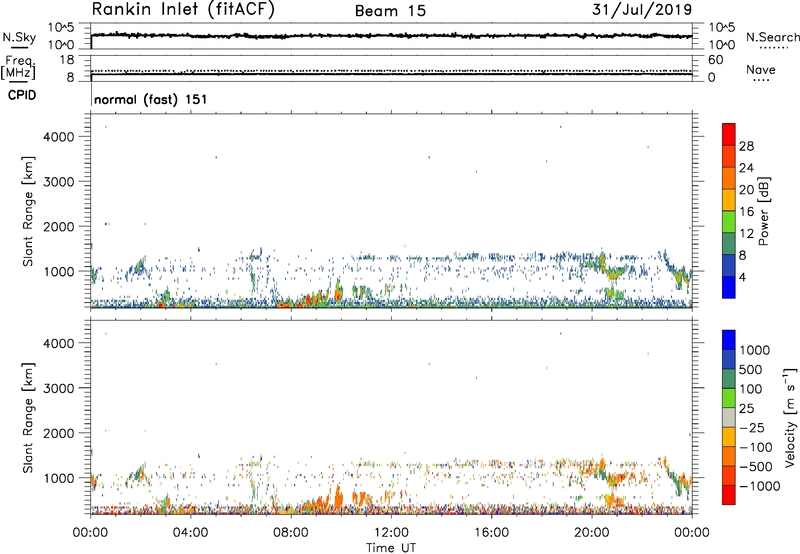Click the 'Freq. [MHz]' axis label
This screenshot has height=554, width=800.
[19, 67]
